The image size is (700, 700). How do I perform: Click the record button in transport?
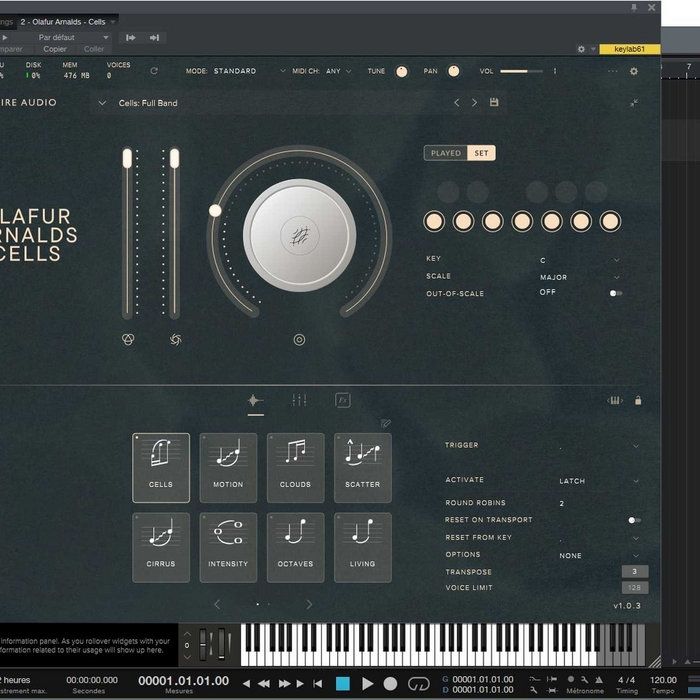click(x=390, y=683)
